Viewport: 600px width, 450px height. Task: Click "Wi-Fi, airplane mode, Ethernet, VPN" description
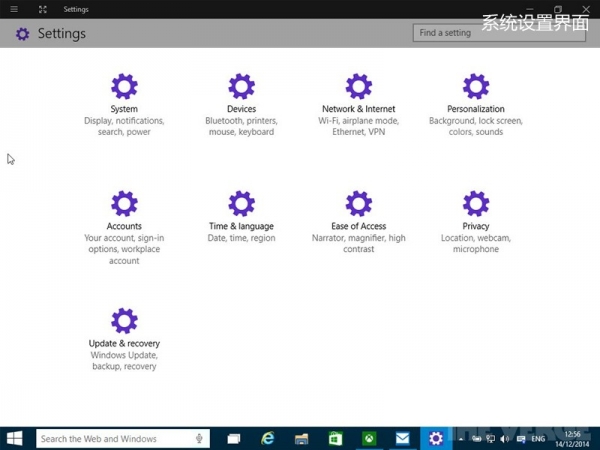[x=359, y=126]
